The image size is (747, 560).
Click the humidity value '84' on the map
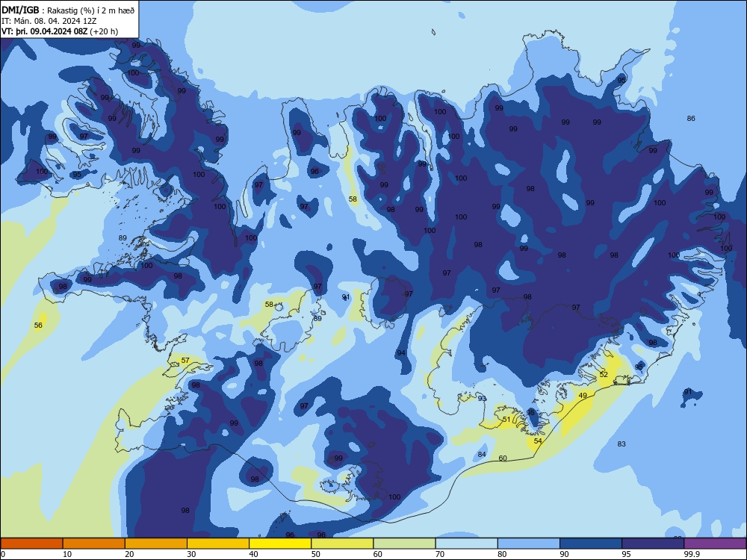pyautogui.click(x=482, y=454)
